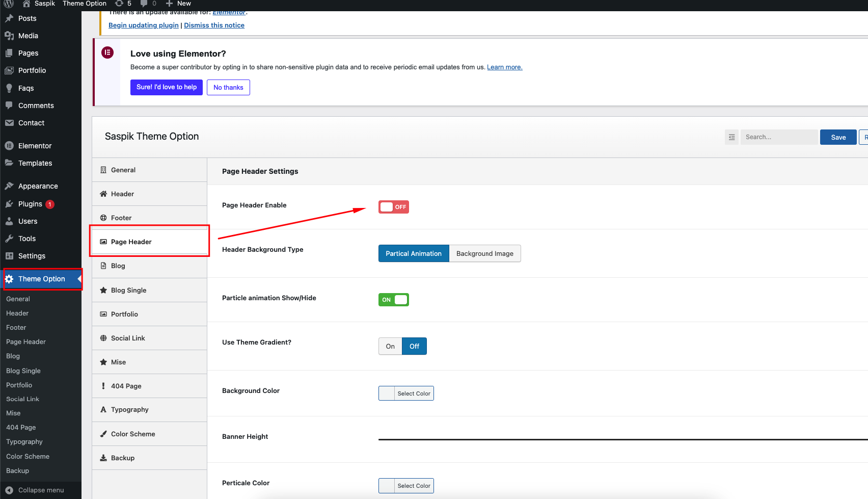Open Typography submenu under Theme Option
The width and height of the screenshot is (868, 499).
coord(24,442)
